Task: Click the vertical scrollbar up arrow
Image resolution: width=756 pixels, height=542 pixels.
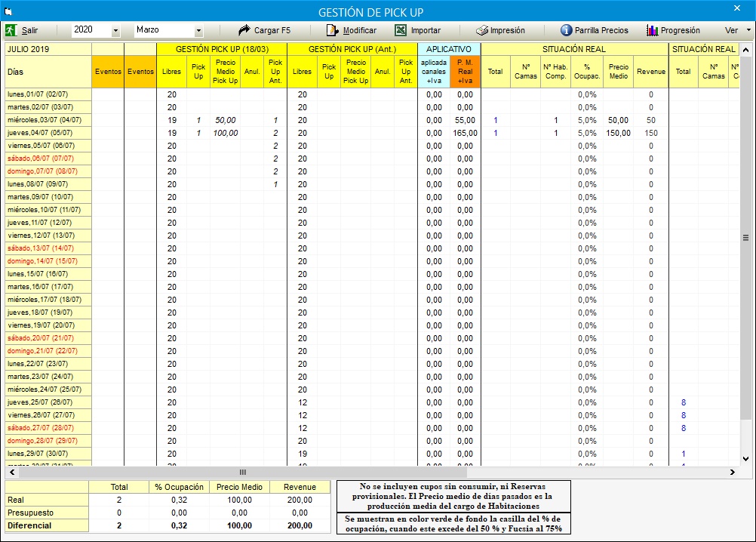Action: point(745,50)
